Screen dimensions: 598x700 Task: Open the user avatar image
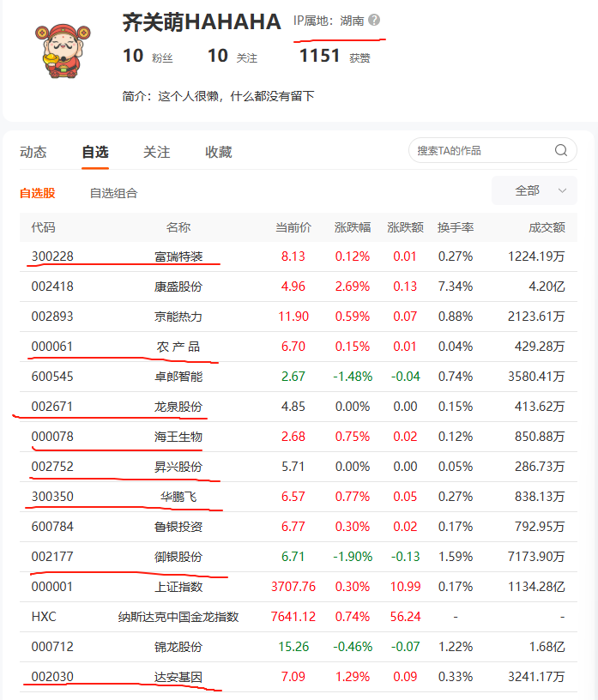[x=63, y=51]
